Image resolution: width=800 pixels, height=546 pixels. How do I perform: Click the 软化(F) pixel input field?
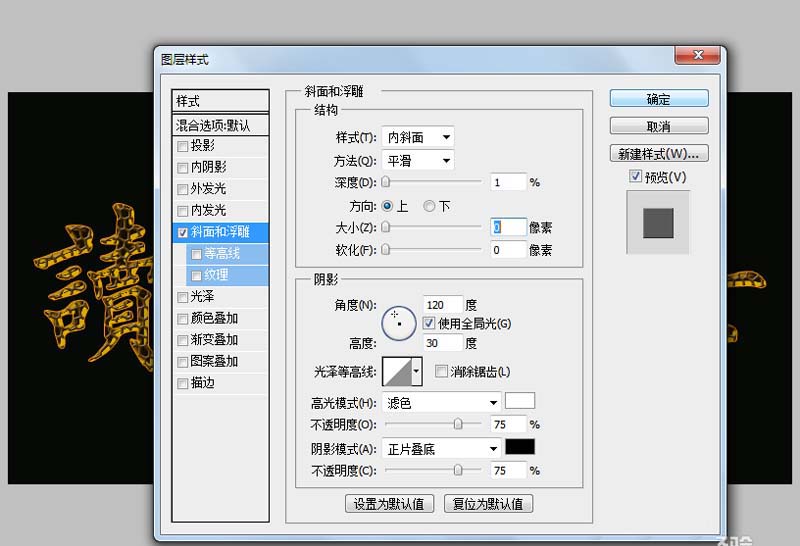(508, 250)
